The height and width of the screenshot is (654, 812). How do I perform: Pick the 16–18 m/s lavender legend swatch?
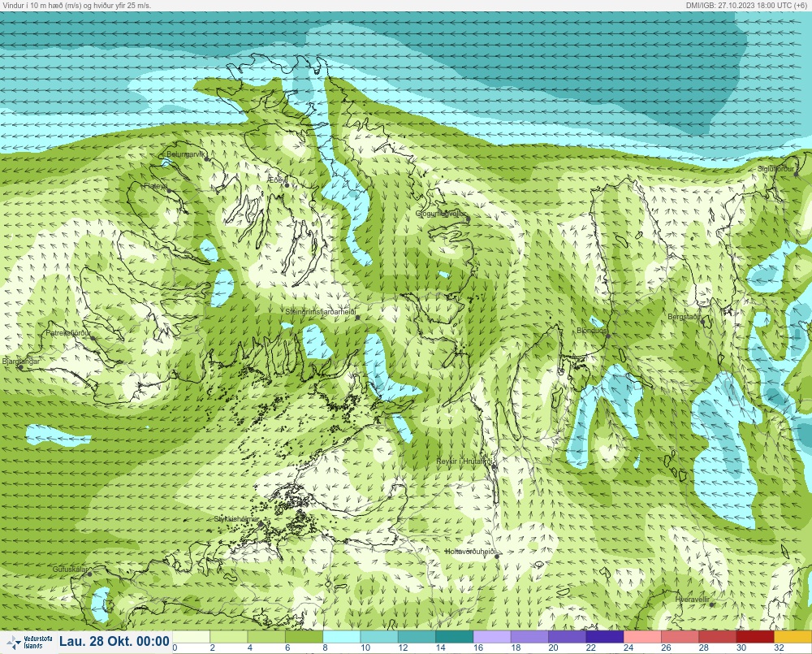[x=492, y=637]
